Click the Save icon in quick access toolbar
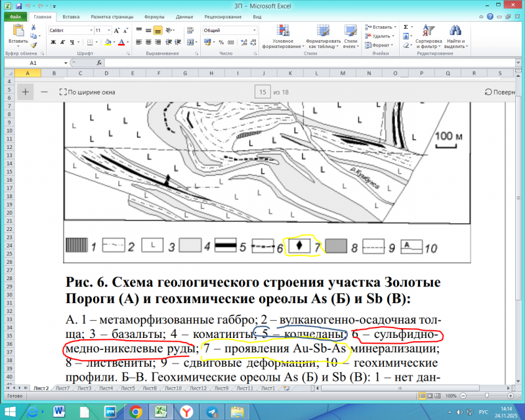 click(18, 6)
